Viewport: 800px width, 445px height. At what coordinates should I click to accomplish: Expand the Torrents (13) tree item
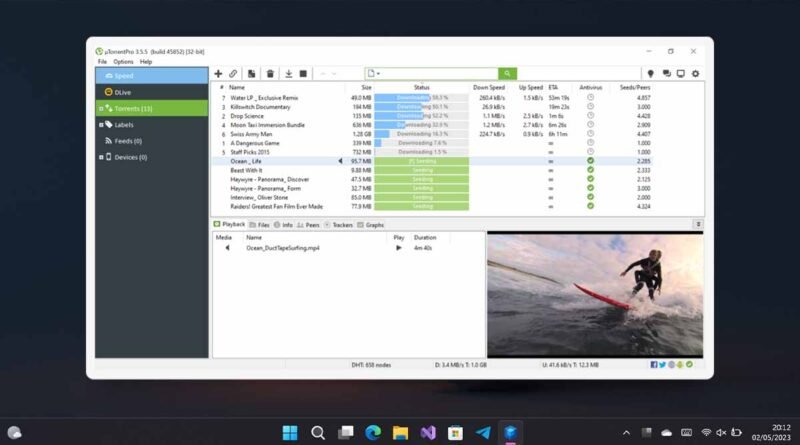tap(101, 109)
